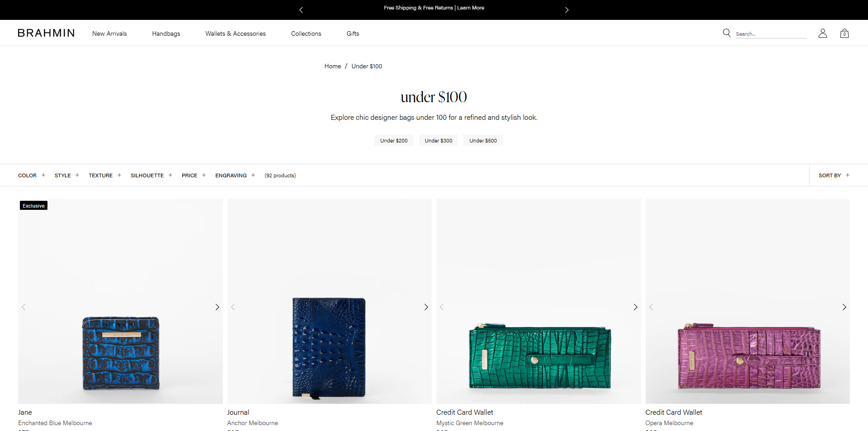The height and width of the screenshot is (431, 868).
Task: Open the Gifts menu
Action: (353, 33)
